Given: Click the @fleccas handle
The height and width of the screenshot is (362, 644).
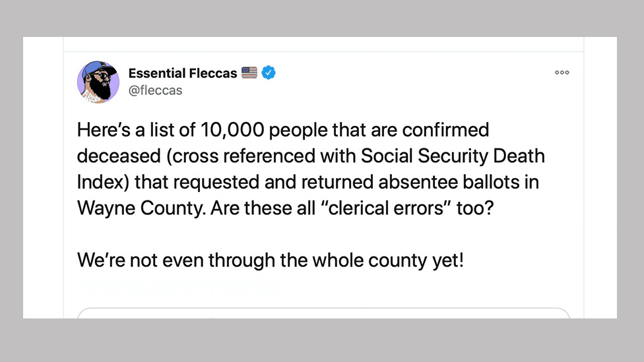Looking at the screenshot, I should pos(155,90).
